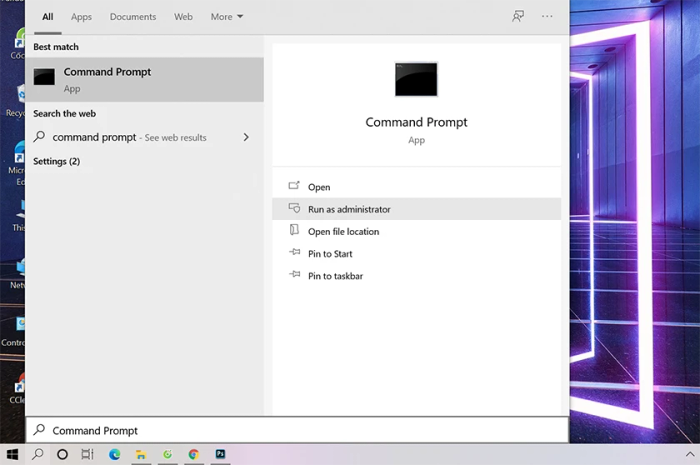The width and height of the screenshot is (700, 465).
Task: Switch to the Apps search tab
Action: coord(81,17)
